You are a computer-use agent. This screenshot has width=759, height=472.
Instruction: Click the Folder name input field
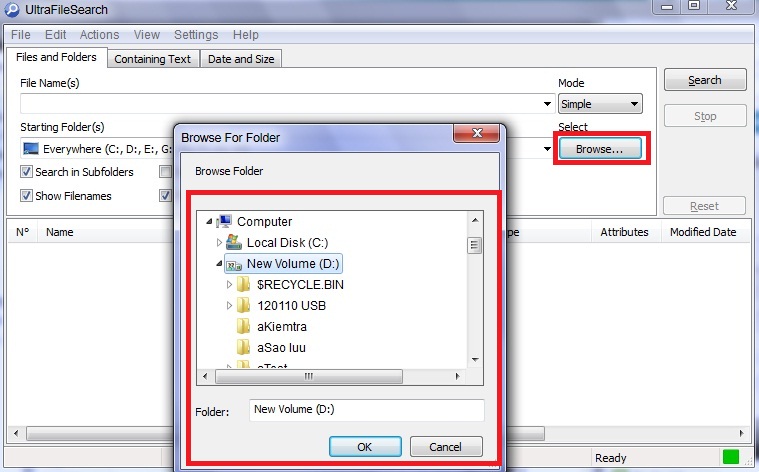click(366, 410)
